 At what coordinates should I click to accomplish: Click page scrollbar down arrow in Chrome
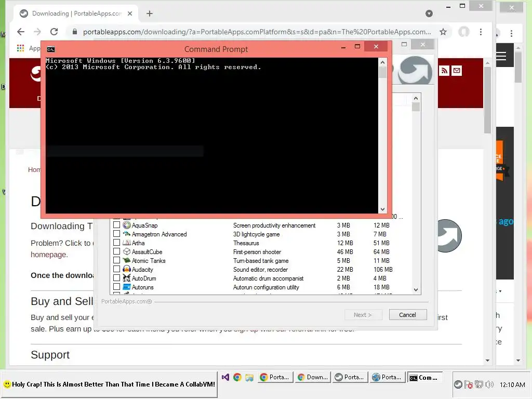487,361
